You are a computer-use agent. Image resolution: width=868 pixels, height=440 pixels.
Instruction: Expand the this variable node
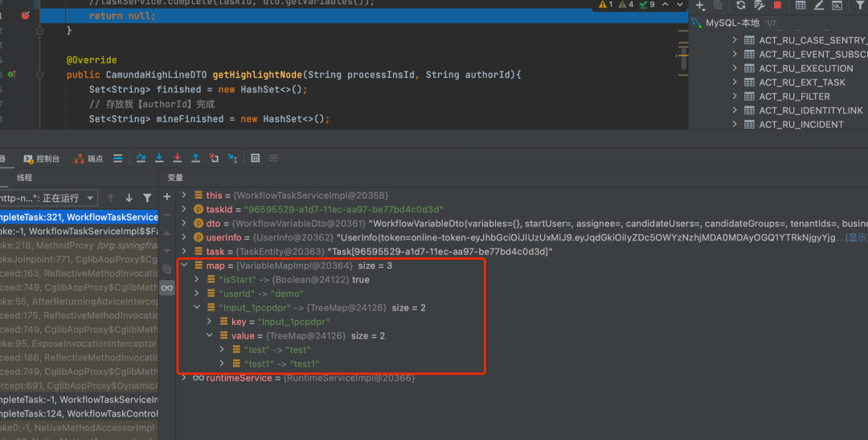[184, 195]
